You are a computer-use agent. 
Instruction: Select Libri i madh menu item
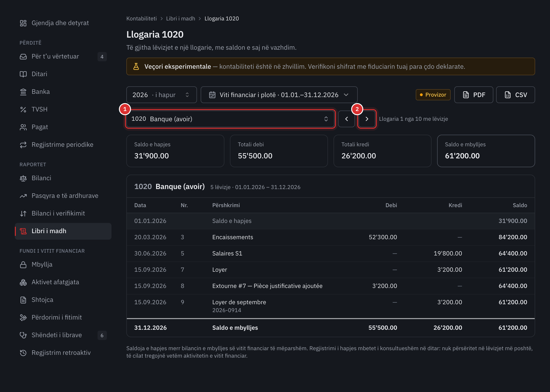point(63,231)
